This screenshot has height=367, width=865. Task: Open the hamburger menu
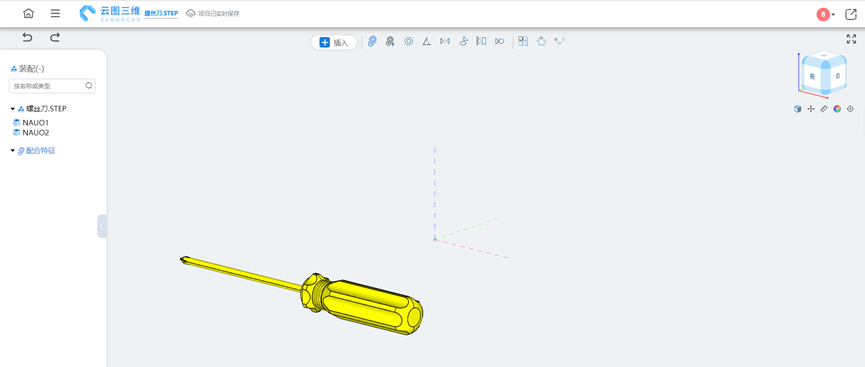(x=55, y=13)
